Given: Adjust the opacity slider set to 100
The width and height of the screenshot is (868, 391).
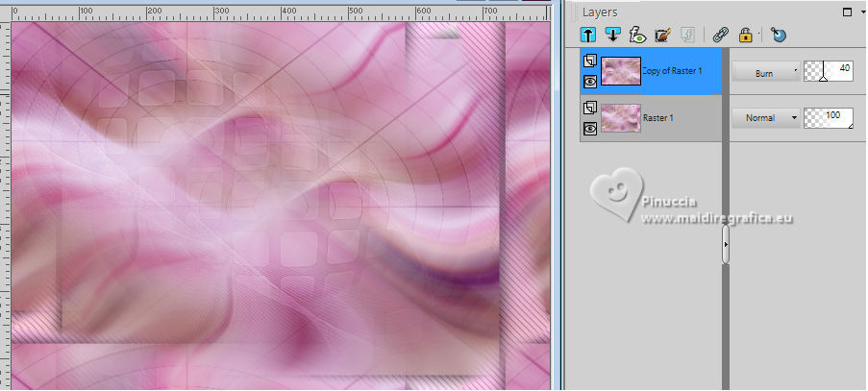Looking at the screenshot, I should (829, 118).
